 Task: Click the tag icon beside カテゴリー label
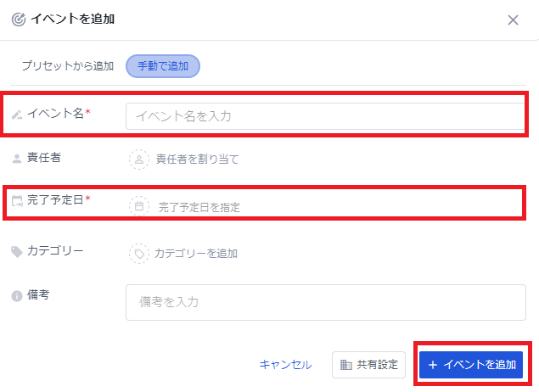[16, 252]
